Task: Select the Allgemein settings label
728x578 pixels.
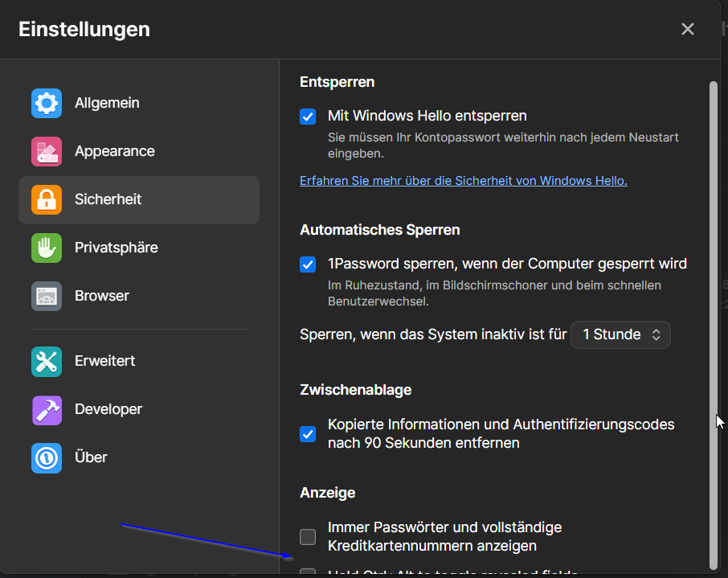Action: pyautogui.click(x=107, y=103)
